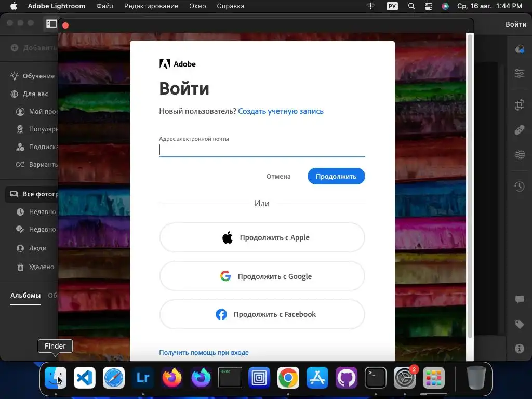Close the sign-in window with red button

65,25
